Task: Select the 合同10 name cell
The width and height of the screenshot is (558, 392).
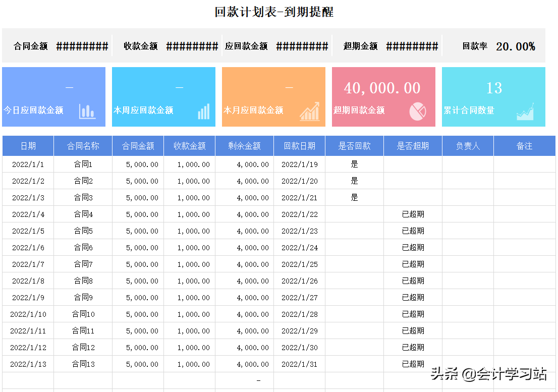Action: click(x=83, y=314)
